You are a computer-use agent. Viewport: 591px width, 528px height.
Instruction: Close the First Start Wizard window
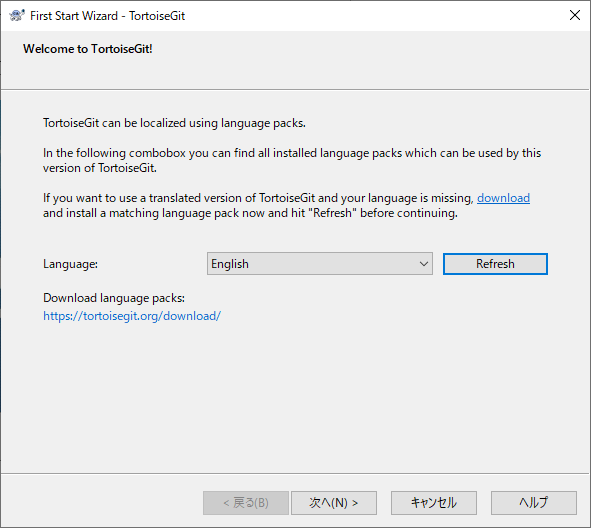pos(575,15)
